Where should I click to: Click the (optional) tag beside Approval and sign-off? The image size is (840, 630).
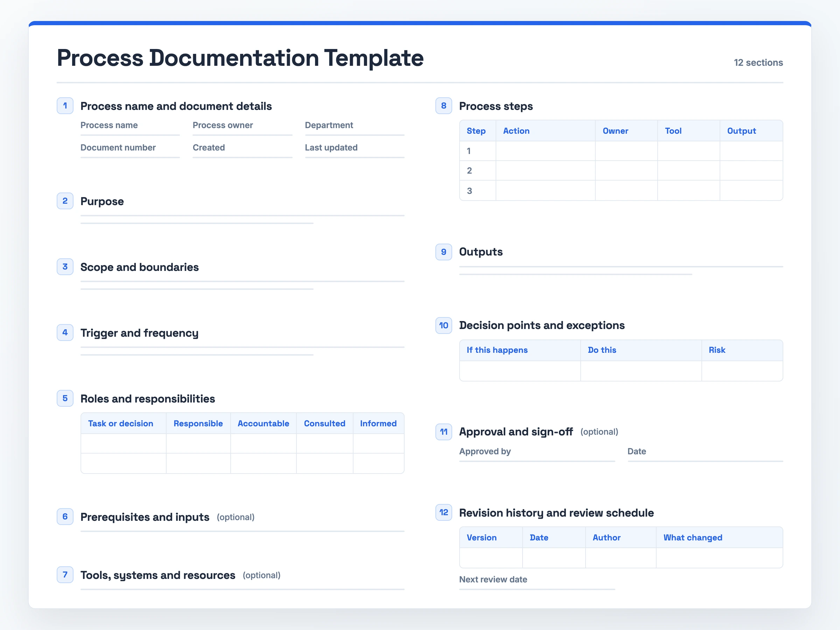click(x=599, y=432)
